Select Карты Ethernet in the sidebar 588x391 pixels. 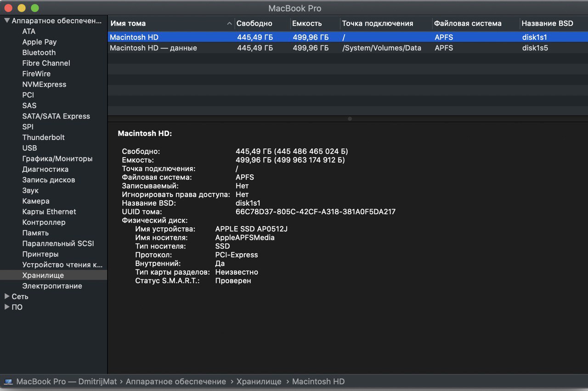(x=49, y=211)
